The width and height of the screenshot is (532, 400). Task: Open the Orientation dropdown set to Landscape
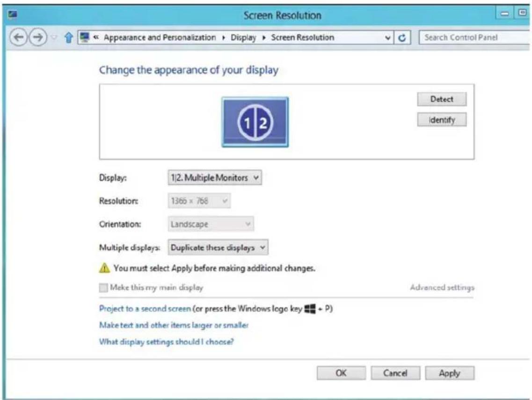(x=211, y=224)
